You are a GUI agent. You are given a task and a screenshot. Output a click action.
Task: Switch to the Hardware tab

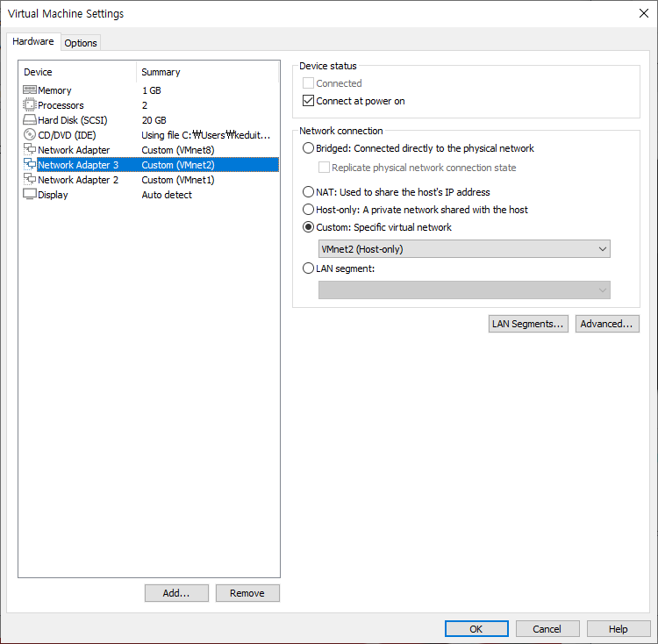(33, 41)
